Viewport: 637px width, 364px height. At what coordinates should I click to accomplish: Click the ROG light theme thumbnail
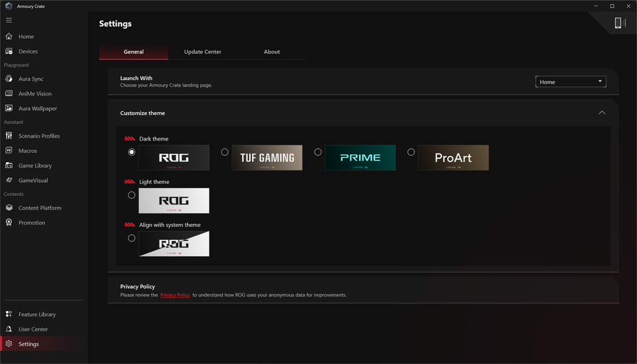(x=174, y=200)
